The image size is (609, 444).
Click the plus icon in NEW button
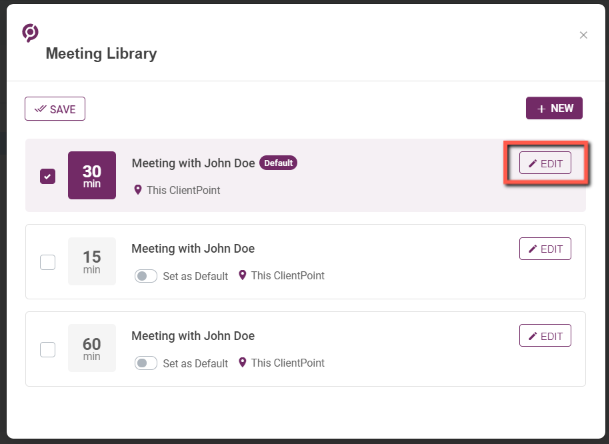point(541,109)
